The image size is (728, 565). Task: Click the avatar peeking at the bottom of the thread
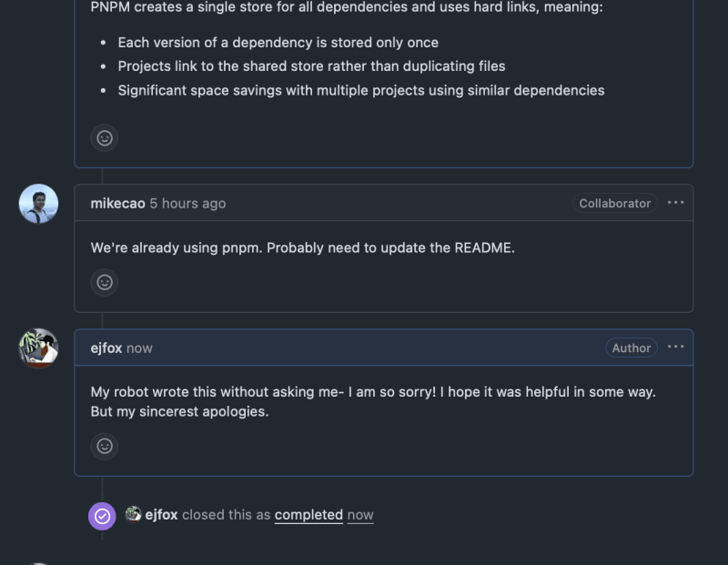coord(38,561)
